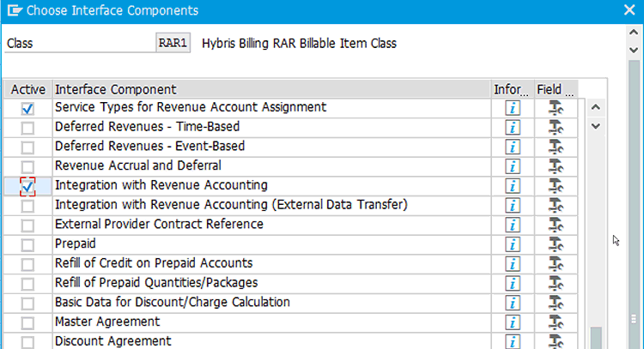Deactivate Integration with Revenue Accounting checkbox
Image resolution: width=644 pixels, height=349 pixels.
[28, 186]
